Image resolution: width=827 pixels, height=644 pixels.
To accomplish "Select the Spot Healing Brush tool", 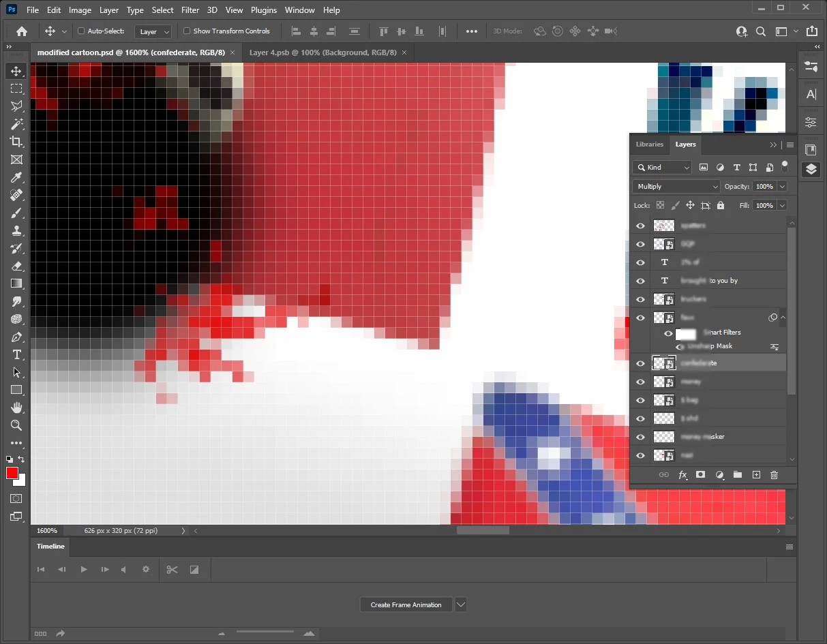I will [16, 195].
